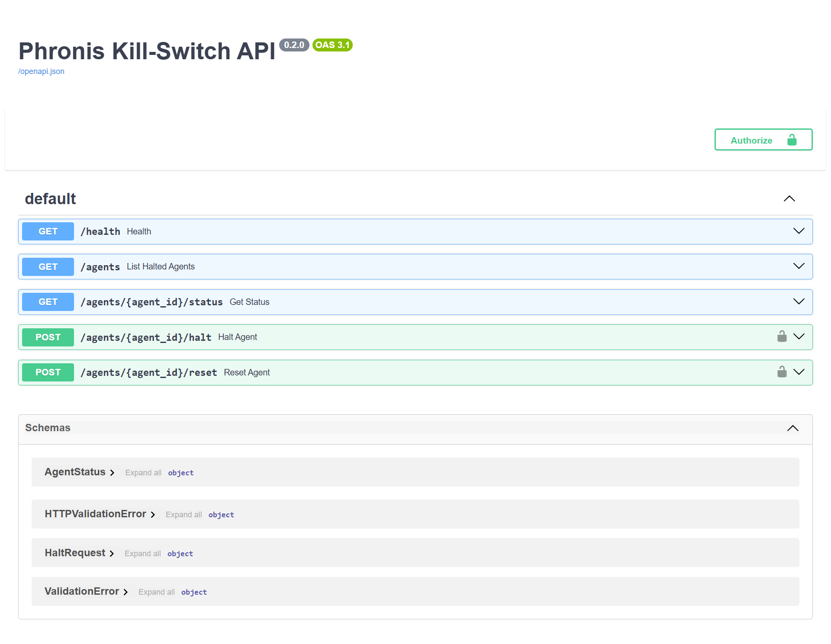Image resolution: width=831 pixels, height=644 pixels.
Task: Click the POST badge for Halt Agent
Action: (x=48, y=337)
